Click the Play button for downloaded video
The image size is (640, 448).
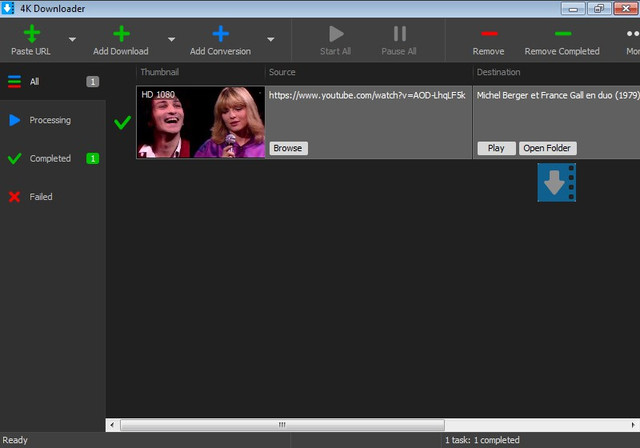[496, 148]
